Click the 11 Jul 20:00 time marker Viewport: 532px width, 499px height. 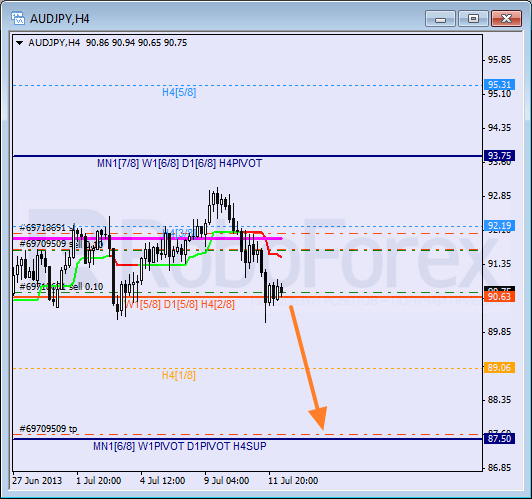point(293,481)
